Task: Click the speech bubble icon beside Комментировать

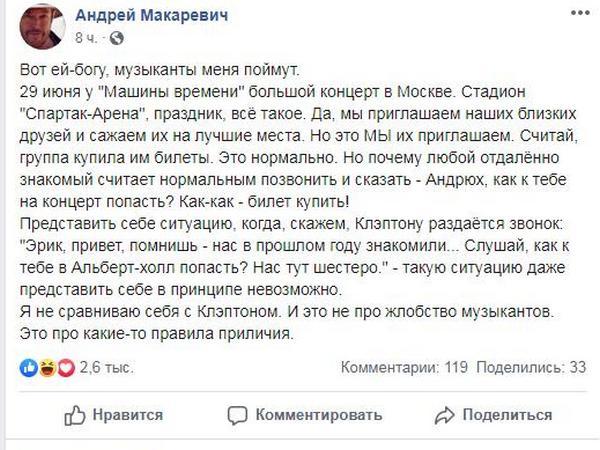Action: pos(237,415)
